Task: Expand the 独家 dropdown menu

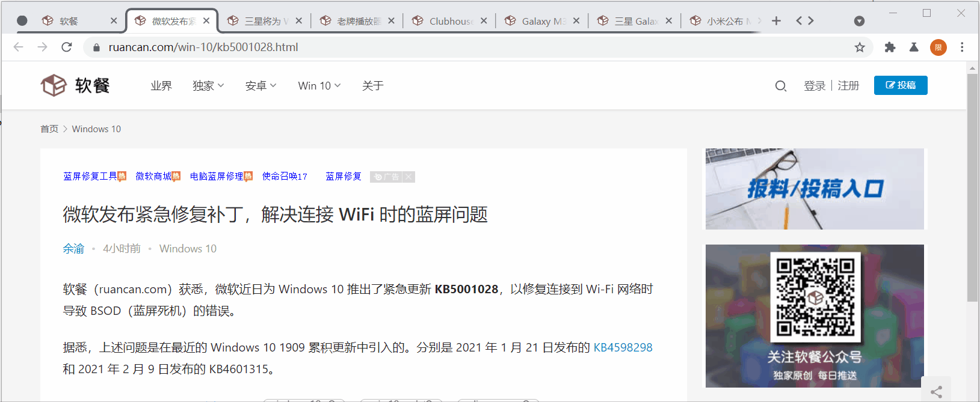Action: tap(208, 86)
